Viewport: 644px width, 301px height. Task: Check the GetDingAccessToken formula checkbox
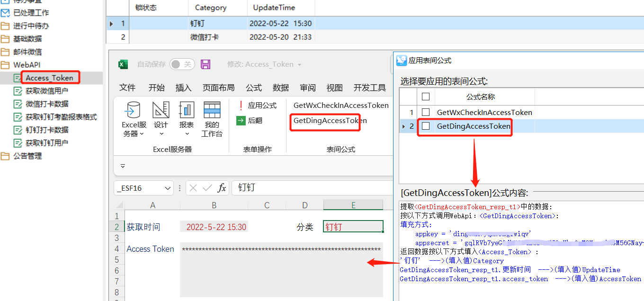coord(425,127)
